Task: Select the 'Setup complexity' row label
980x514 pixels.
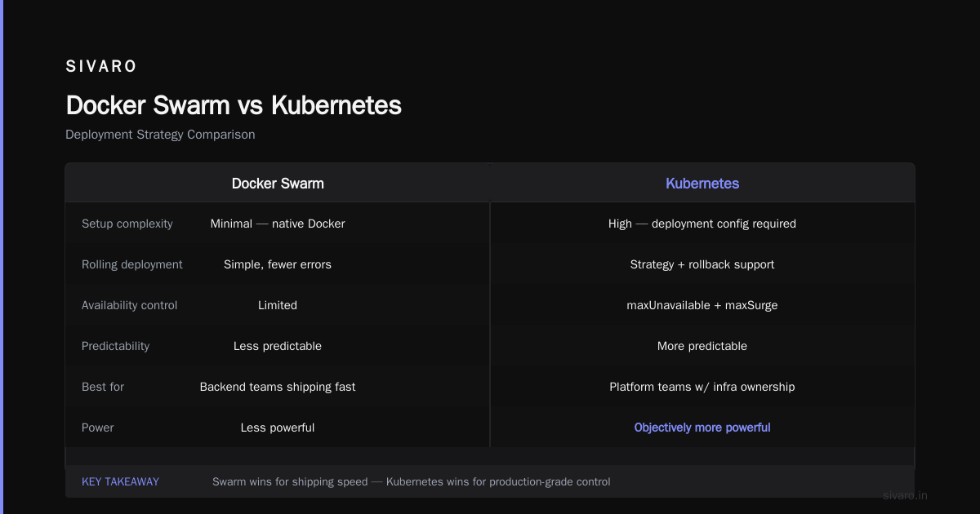Action: 127,224
